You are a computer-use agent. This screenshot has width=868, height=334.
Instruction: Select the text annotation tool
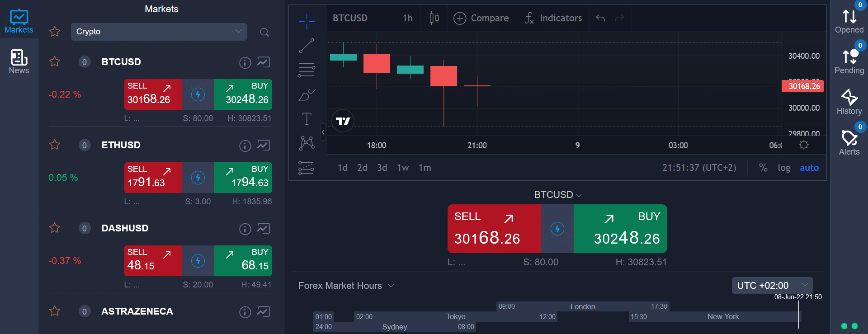[x=307, y=119]
